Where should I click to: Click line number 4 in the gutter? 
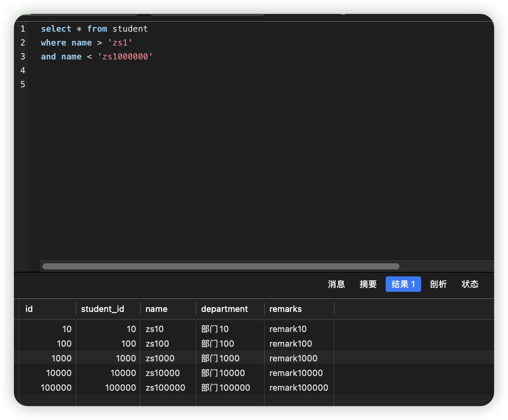23,71
